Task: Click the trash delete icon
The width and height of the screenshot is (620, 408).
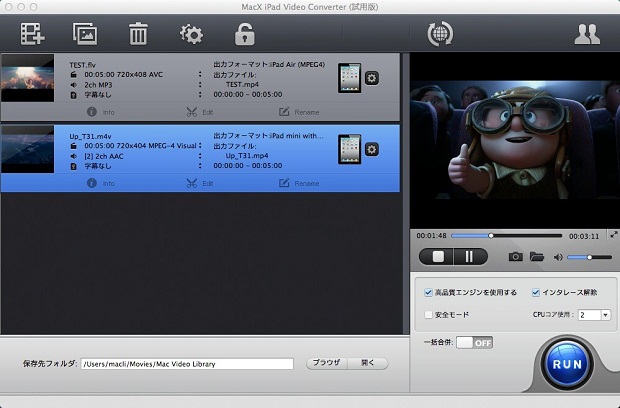Action: (138, 34)
